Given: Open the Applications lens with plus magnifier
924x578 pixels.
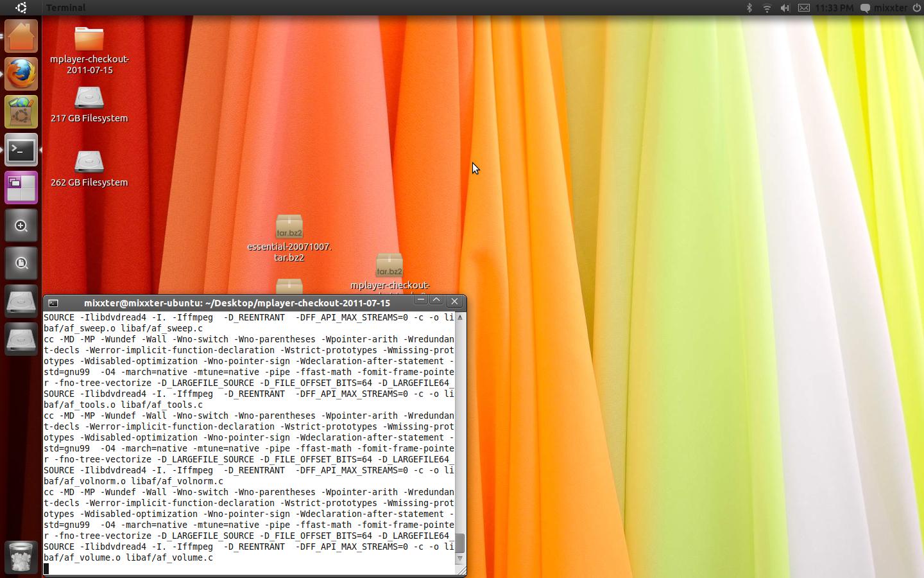Looking at the screenshot, I should 21,225.
